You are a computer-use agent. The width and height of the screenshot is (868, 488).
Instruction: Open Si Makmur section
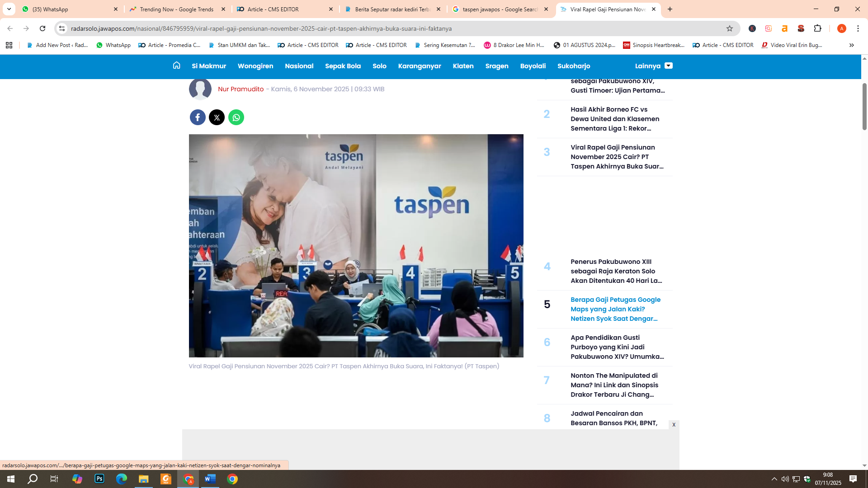tap(209, 66)
